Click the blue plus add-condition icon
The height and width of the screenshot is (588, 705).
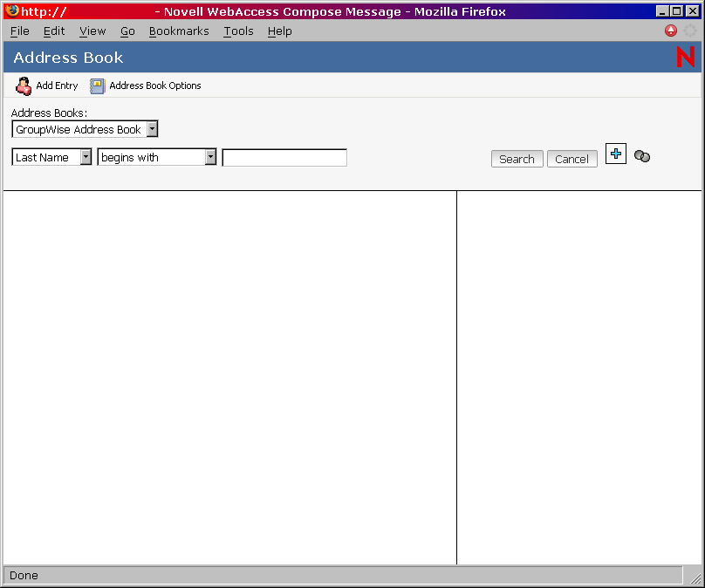615,154
